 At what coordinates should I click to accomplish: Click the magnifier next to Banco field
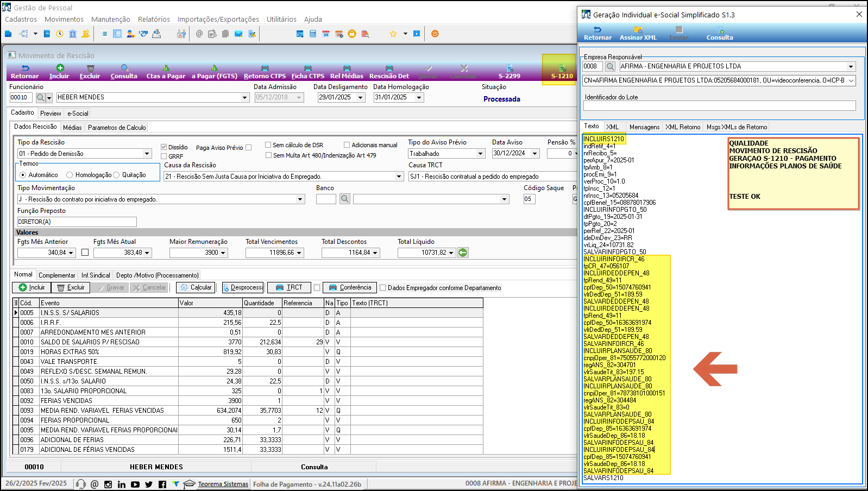345,199
